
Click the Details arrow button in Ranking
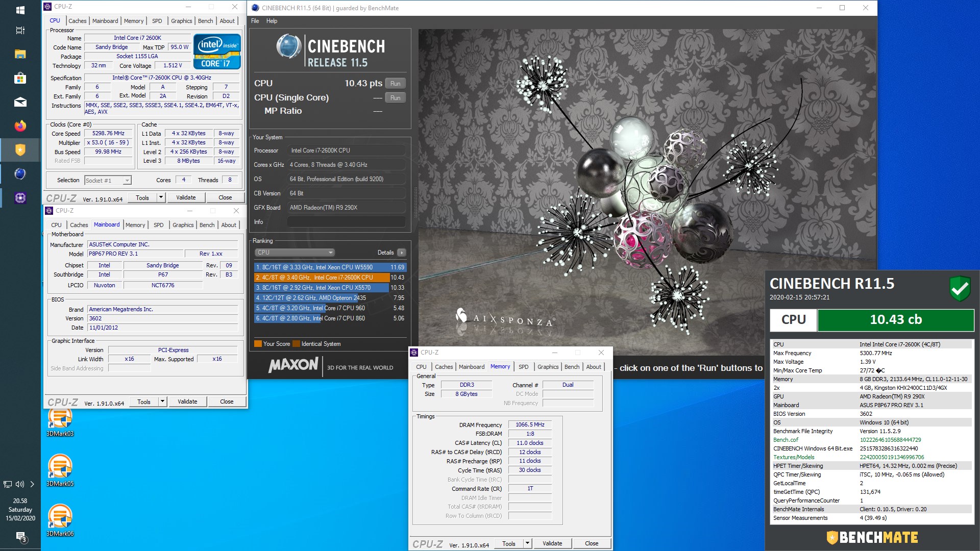402,253
